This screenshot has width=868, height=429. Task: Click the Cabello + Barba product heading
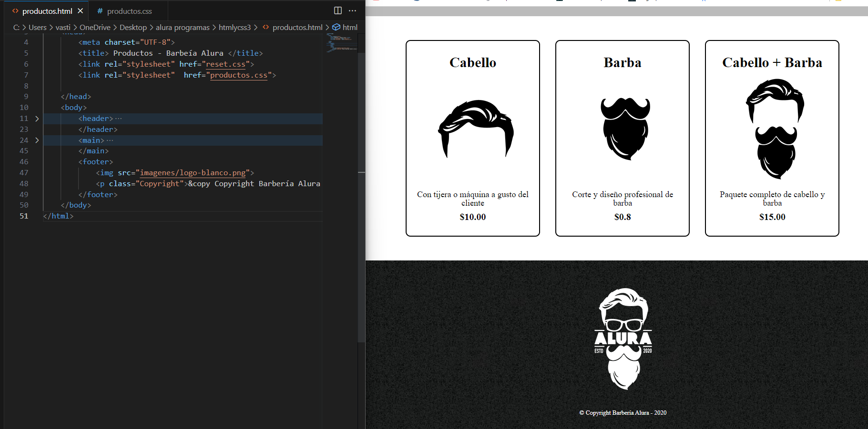pos(772,63)
